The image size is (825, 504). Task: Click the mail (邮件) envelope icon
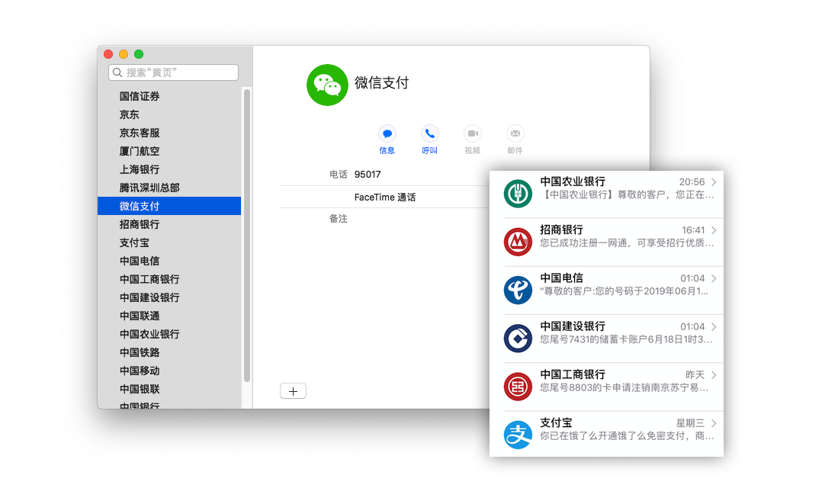click(x=515, y=133)
